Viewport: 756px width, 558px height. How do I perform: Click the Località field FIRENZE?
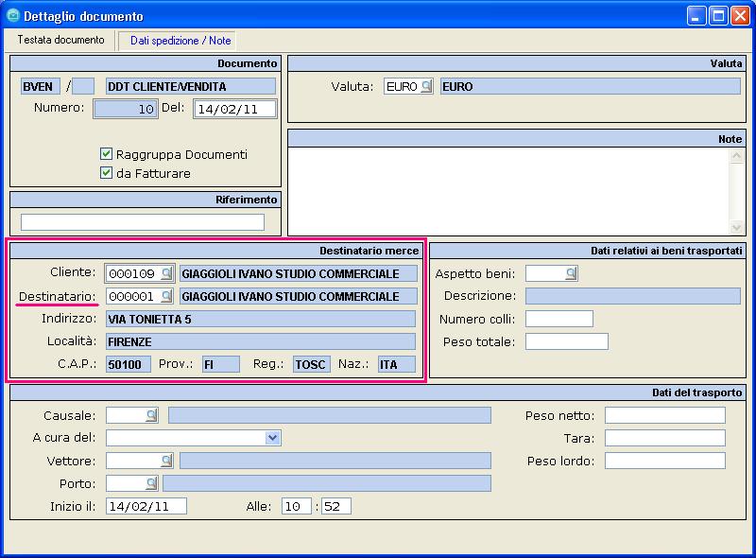point(261,341)
